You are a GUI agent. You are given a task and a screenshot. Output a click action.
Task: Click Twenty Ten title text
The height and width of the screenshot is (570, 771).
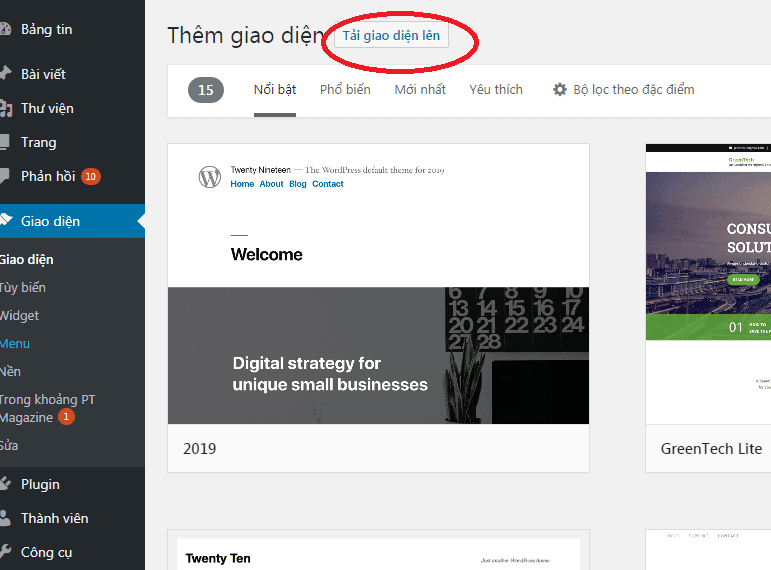218,559
